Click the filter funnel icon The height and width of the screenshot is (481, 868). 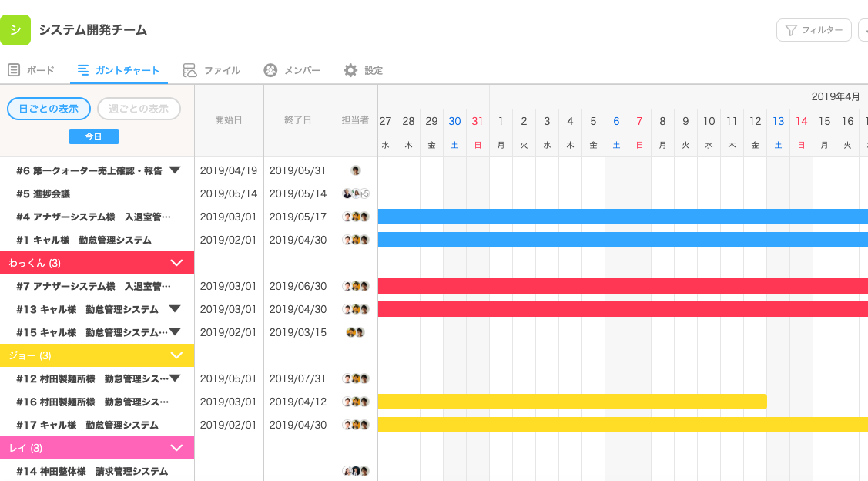(x=792, y=30)
